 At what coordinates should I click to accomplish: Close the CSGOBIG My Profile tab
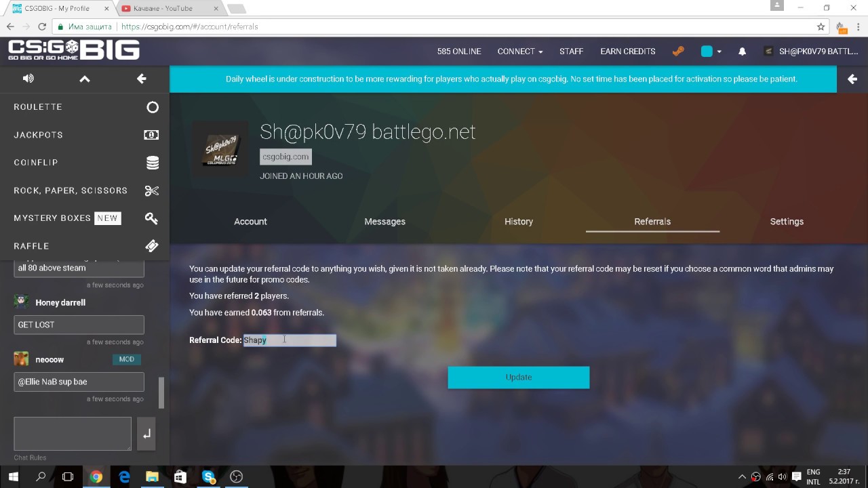tap(108, 8)
